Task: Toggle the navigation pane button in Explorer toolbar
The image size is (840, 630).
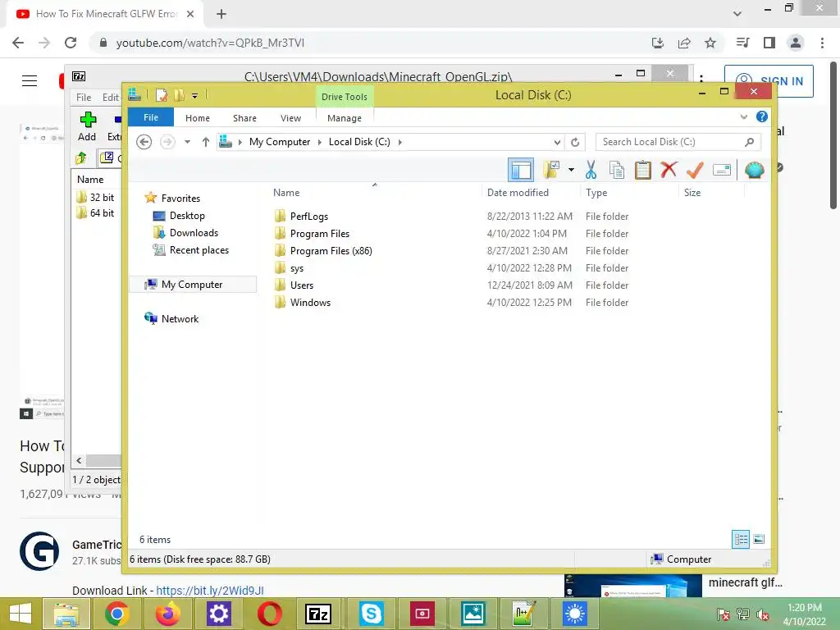Action: tap(520, 171)
